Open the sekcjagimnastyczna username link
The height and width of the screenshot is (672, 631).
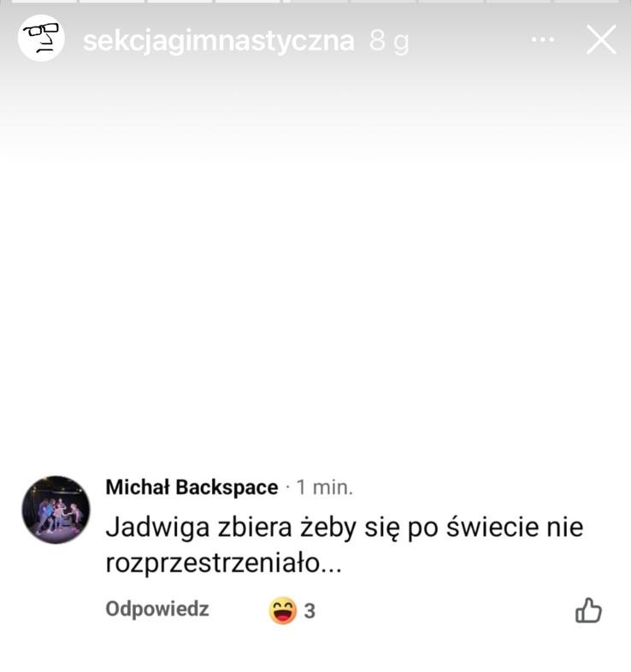219,41
